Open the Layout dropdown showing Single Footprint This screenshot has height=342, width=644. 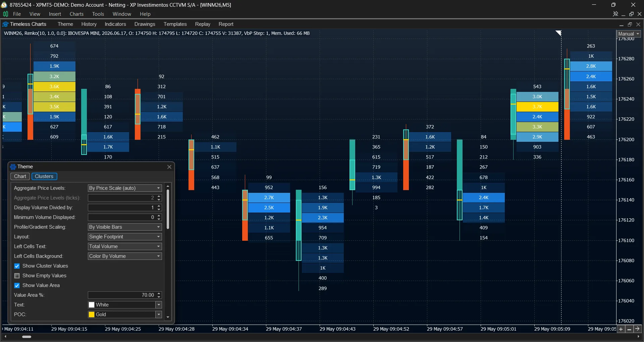coord(125,237)
